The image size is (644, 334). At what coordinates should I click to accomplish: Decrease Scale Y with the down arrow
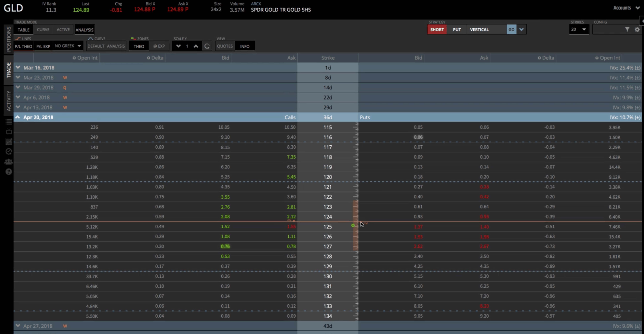(178, 46)
